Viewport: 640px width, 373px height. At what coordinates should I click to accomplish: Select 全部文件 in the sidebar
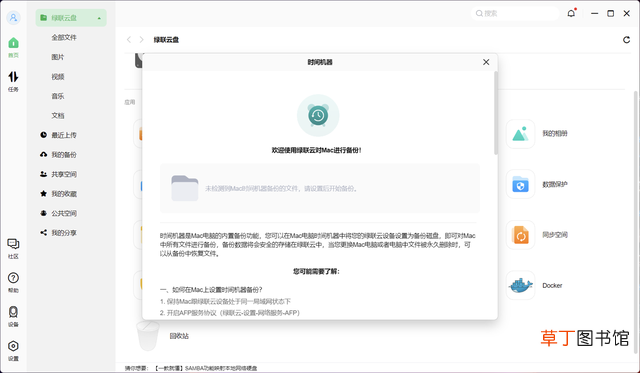64,38
